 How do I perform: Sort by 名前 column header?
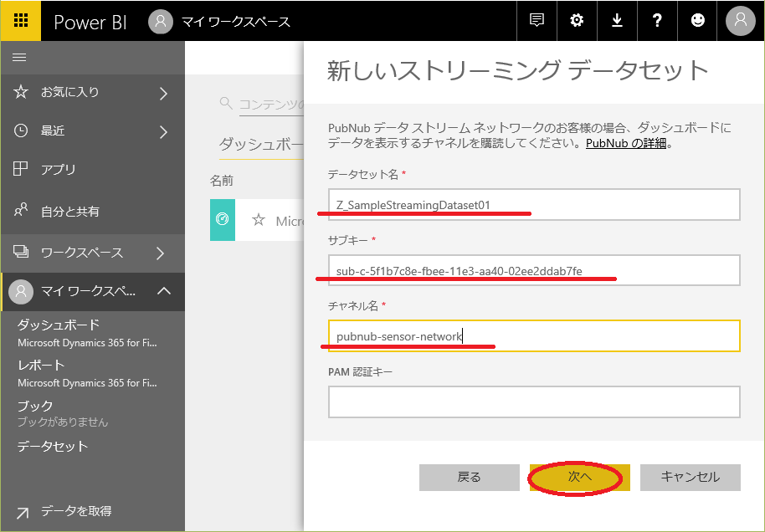[222, 181]
